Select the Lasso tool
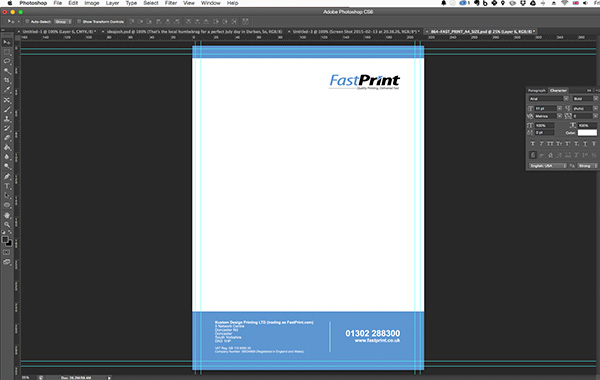The width and height of the screenshot is (600, 380). (x=7, y=61)
